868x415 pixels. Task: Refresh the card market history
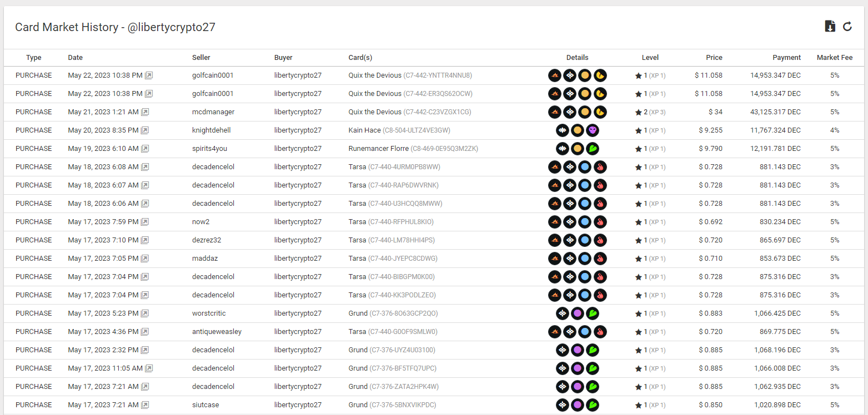point(847,26)
